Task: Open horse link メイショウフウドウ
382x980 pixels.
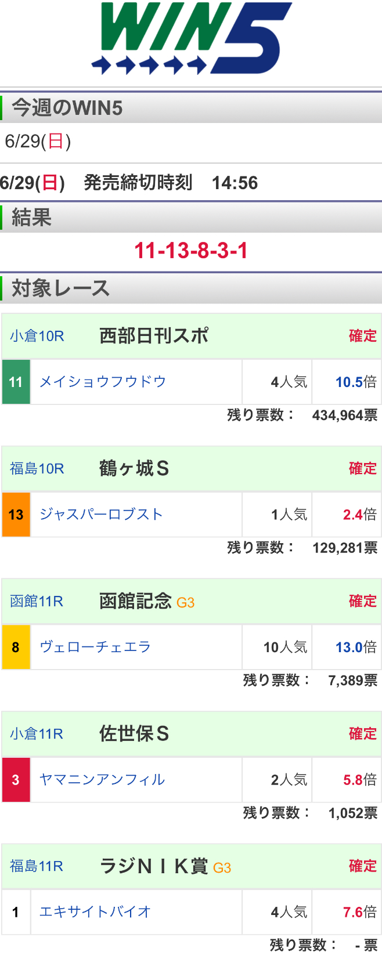Action: tap(103, 382)
